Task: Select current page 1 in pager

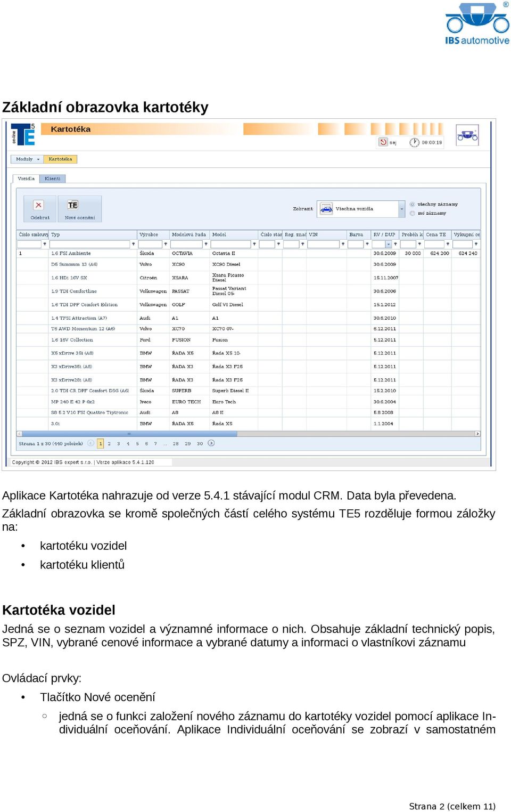Action: (101, 443)
